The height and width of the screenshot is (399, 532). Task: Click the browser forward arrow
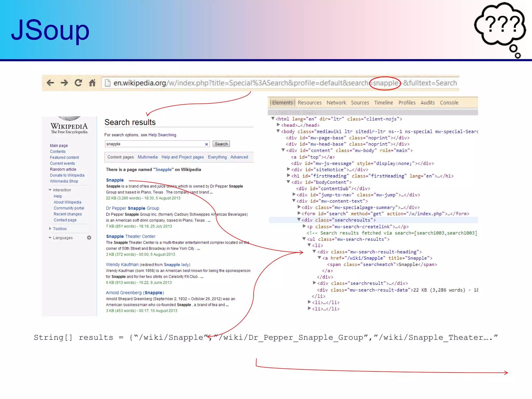pyautogui.click(x=64, y=83)
